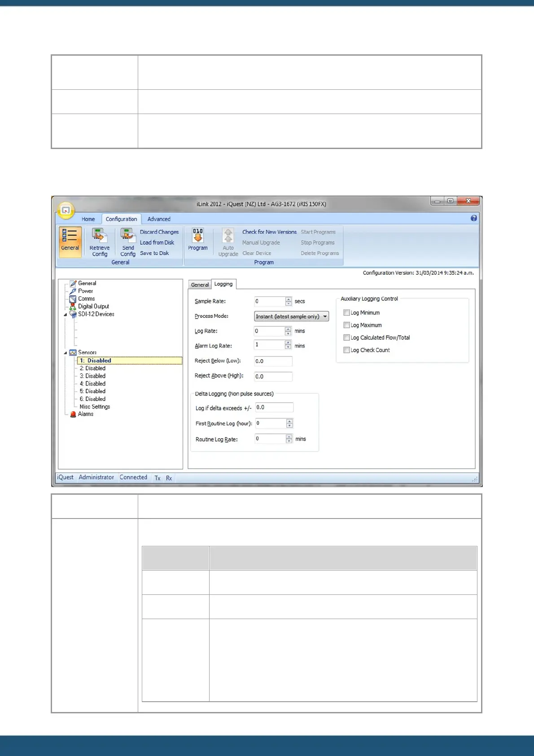Click the General configuration ribbon icon

click(70, 241)
